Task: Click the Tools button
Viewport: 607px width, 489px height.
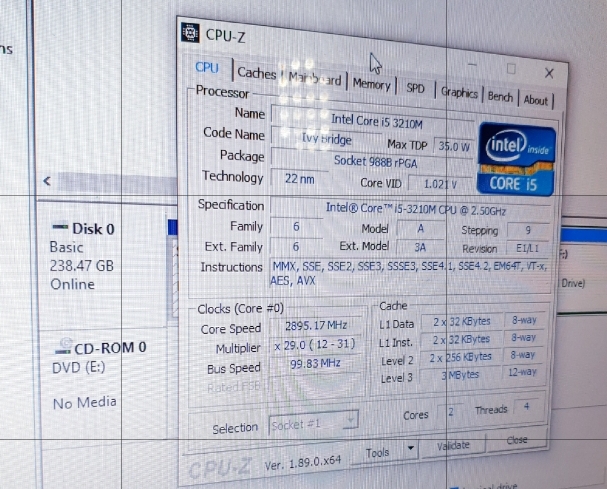Action: coord(378,453)
